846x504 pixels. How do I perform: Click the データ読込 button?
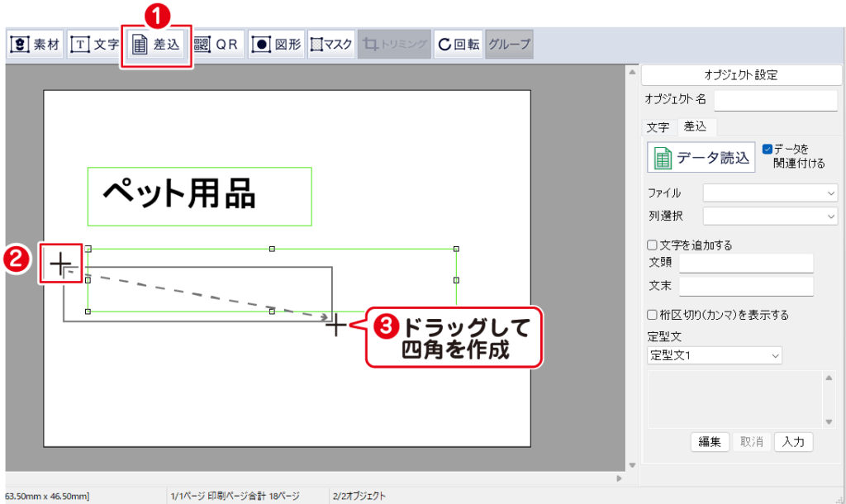coord(701,158)
